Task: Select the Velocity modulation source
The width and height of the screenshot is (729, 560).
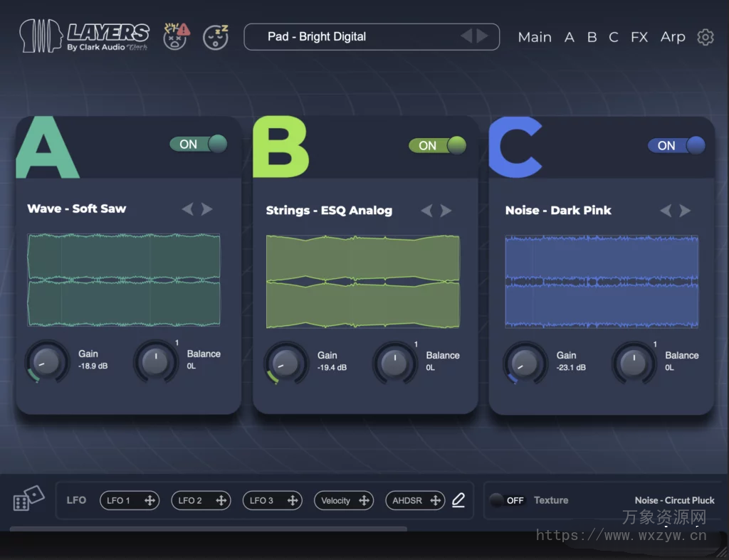Action: tap(344, 500)
